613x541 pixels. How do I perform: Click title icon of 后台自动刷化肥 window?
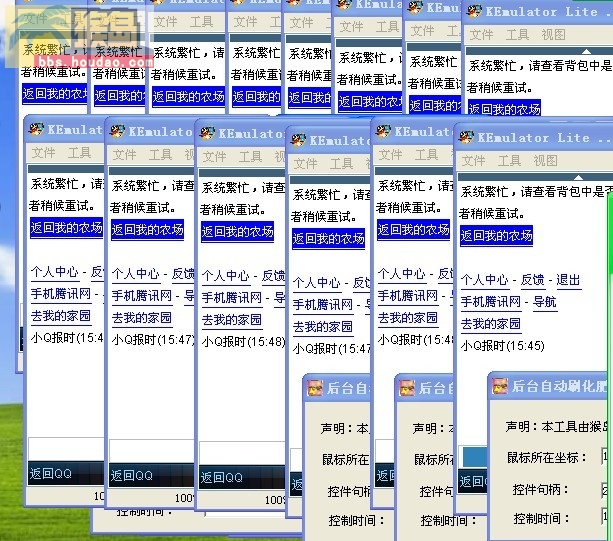tap(500, 386)
